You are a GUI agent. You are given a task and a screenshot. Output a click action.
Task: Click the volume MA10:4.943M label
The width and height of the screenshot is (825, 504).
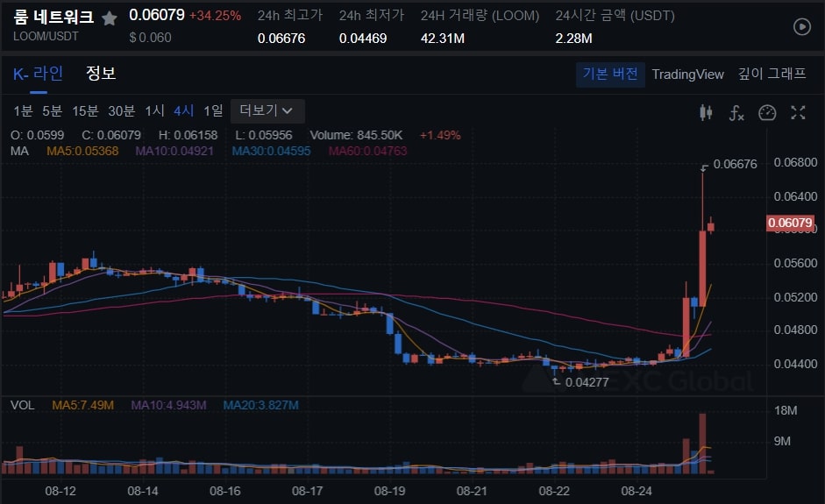tap(168, 406)
